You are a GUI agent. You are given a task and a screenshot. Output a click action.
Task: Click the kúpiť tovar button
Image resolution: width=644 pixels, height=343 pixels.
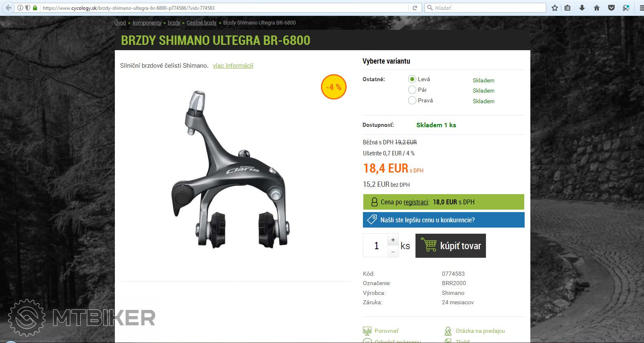click(x=451, y=246)
